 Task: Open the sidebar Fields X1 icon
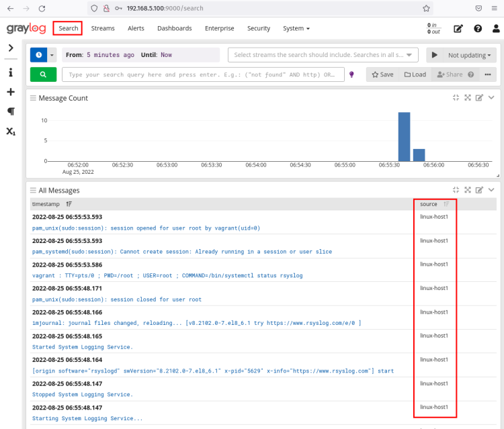click(x=11, y=132)
